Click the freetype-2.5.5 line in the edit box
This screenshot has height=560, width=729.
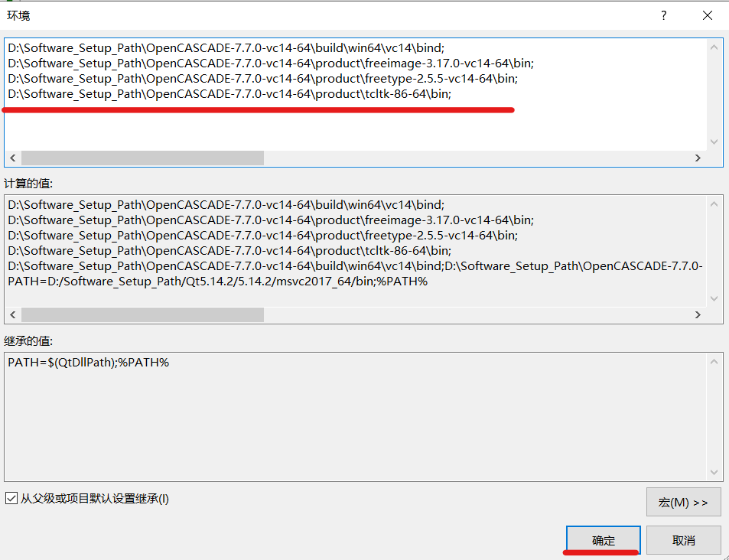click(262, 79)
